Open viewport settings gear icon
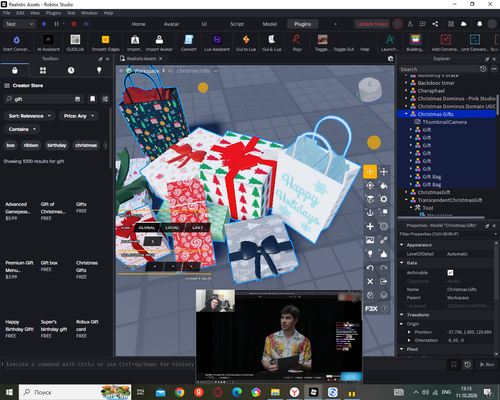The image size is (500, 400). point(390,59)
